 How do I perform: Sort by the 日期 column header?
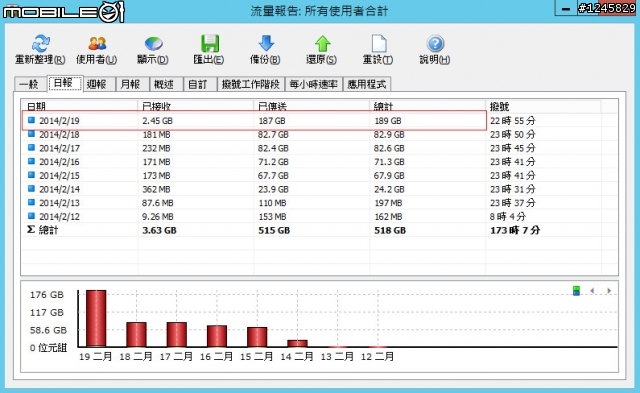click(80, 106)
